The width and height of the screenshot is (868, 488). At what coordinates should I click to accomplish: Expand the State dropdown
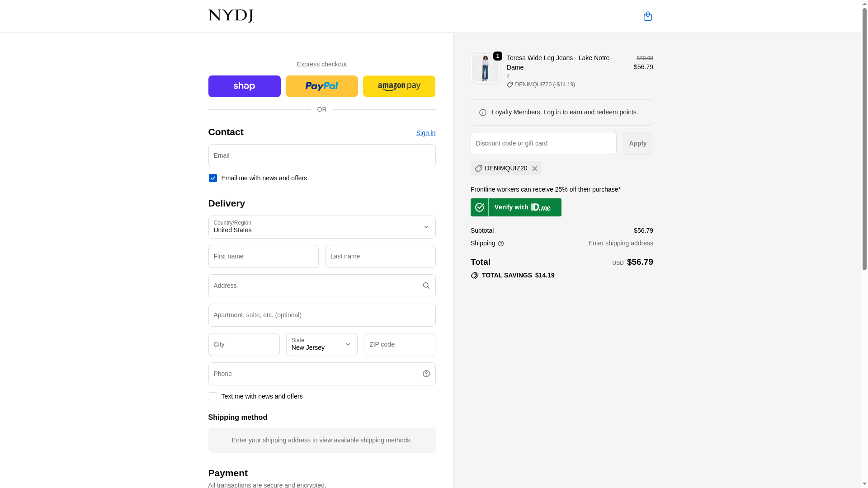point(321,344)
